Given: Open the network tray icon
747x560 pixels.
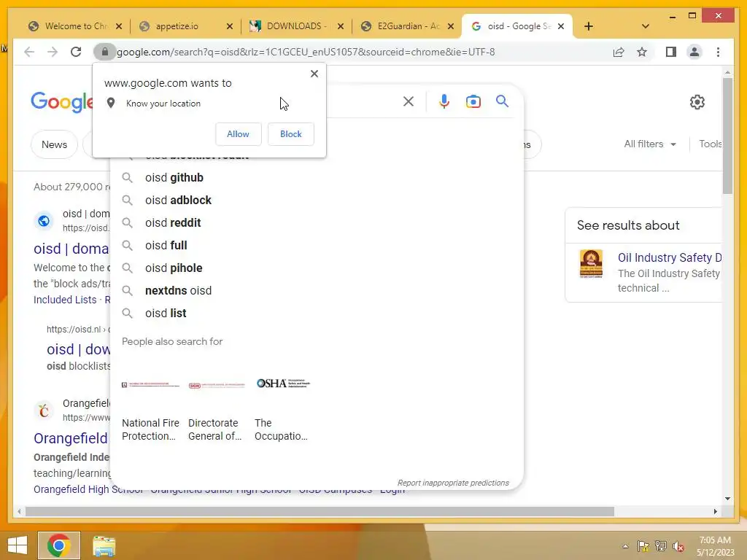Looking at the screenshot, I should (x=661, y=546).
